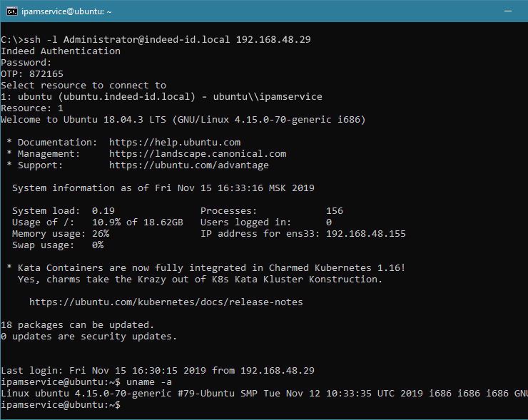Click the https://help.ubuntu.com documentation URL
Image resolution: width=528 pixels, height=420 pixels.
[x=175, y=143]
